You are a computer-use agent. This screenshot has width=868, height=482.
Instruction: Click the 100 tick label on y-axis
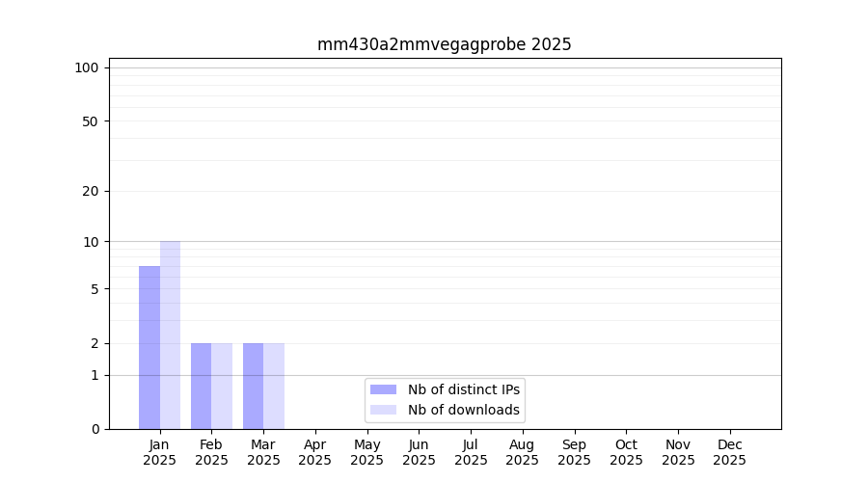point(87,67)
